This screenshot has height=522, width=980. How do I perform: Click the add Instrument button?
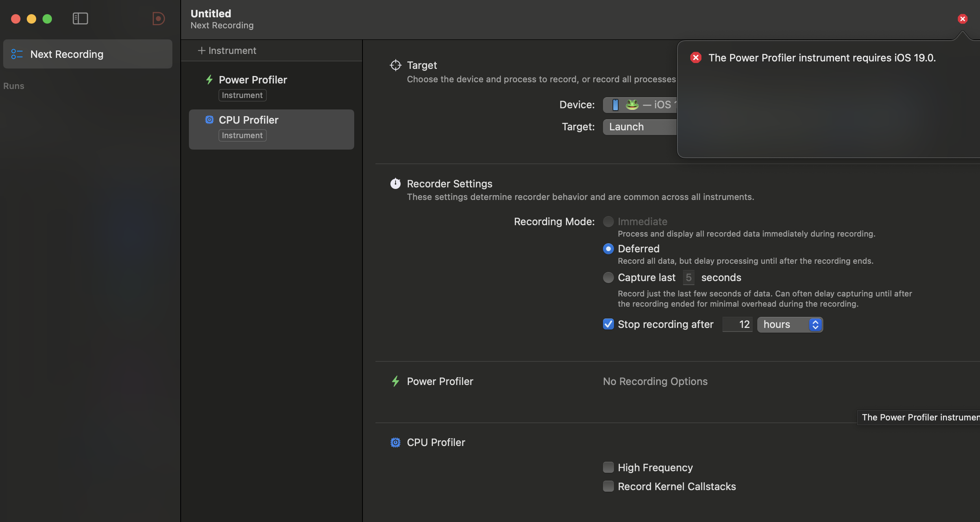click(227, 50)
